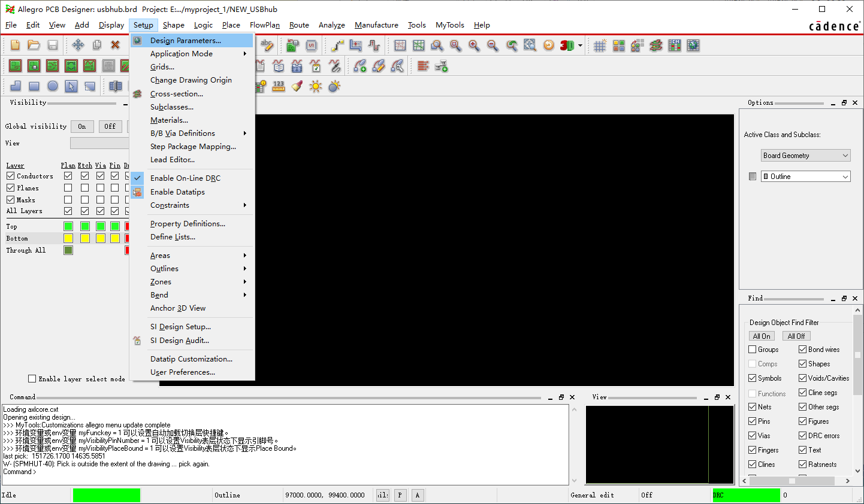Click All Off in Find filter

click(796, 336)
